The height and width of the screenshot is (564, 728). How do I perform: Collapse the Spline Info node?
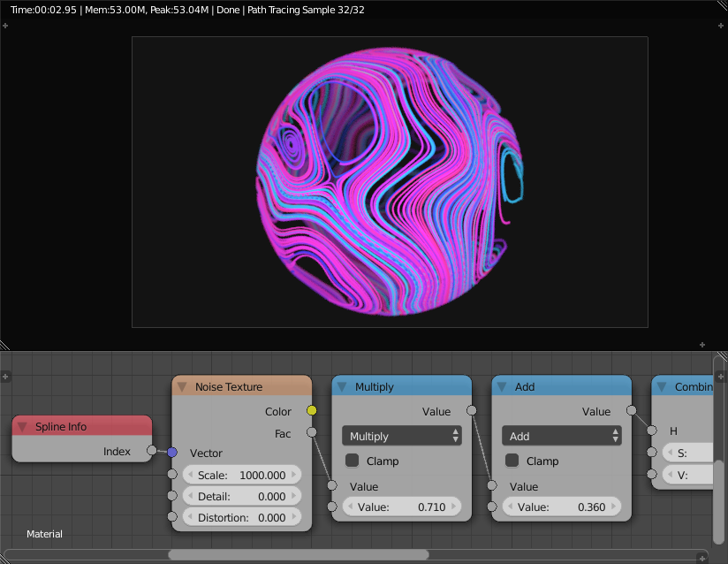(22, 426)
